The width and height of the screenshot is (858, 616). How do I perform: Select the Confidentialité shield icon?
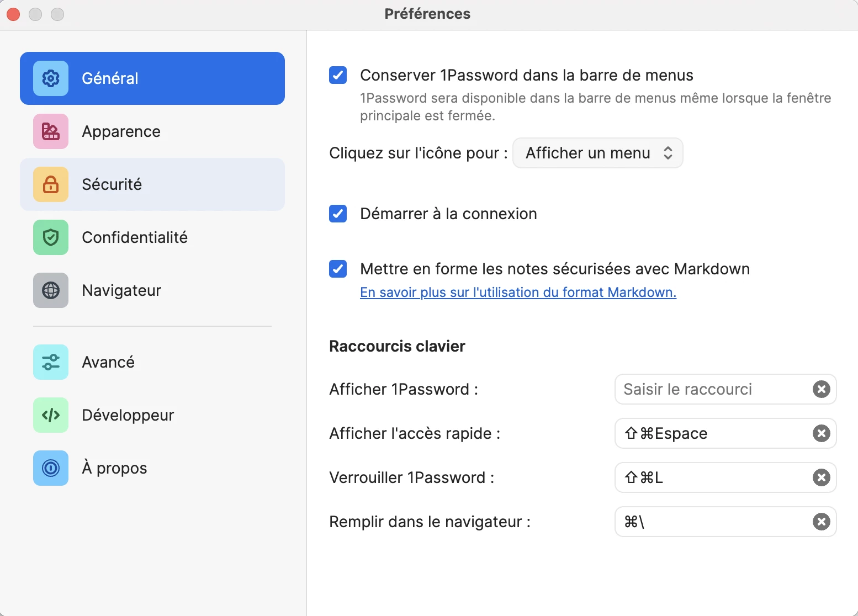coord(51,237)
